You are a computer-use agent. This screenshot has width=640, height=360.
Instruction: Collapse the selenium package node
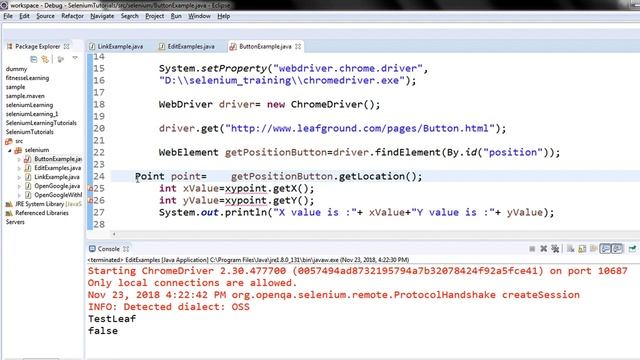coord(10,150)
